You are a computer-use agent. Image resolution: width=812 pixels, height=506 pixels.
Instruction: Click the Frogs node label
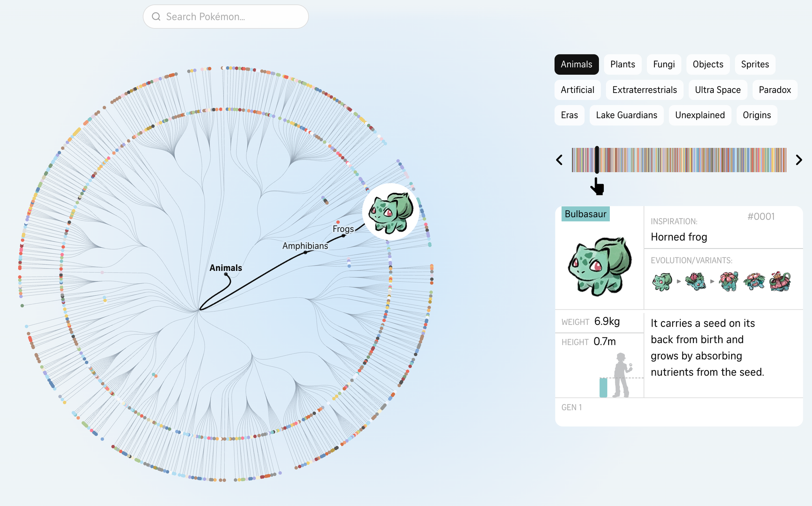(x=343, y=229)
